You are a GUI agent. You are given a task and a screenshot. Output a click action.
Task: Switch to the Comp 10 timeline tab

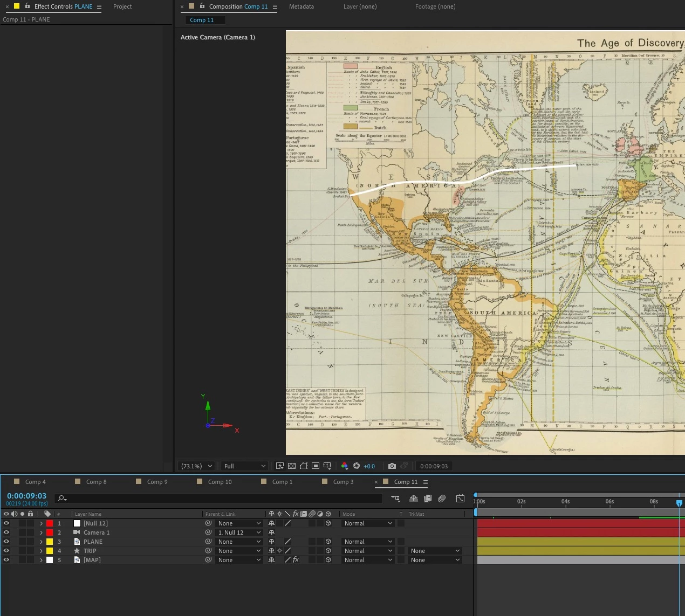(220, 482)
